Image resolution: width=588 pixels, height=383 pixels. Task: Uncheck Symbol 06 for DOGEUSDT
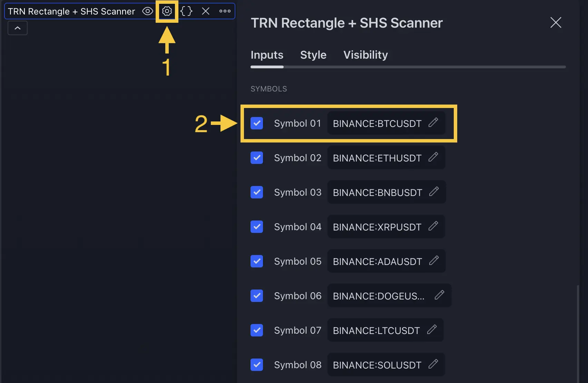coord(257,296)
